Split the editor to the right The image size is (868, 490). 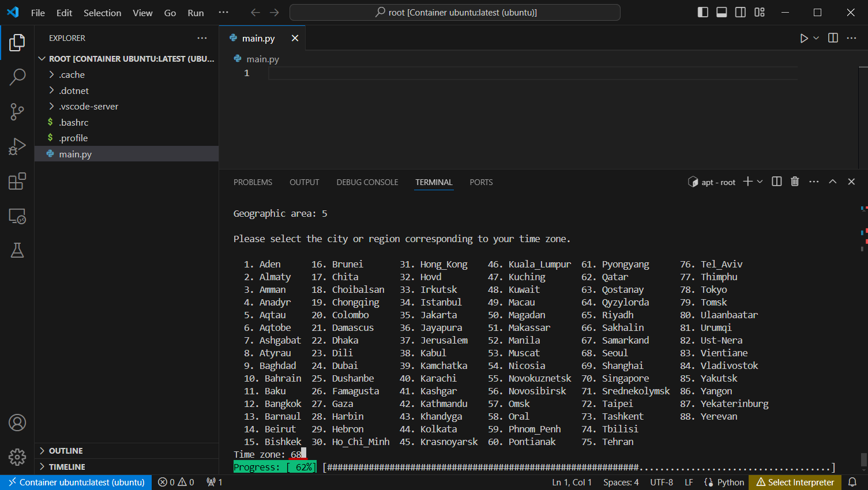833,38
